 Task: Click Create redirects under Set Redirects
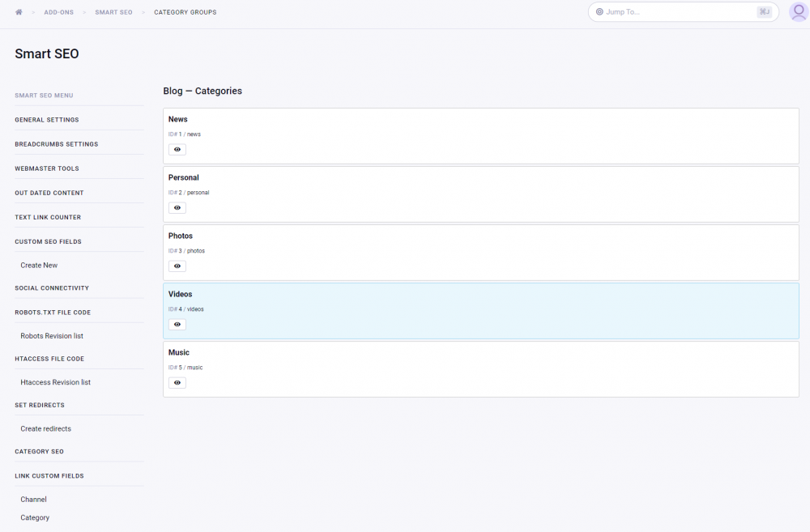coord(45,428)
